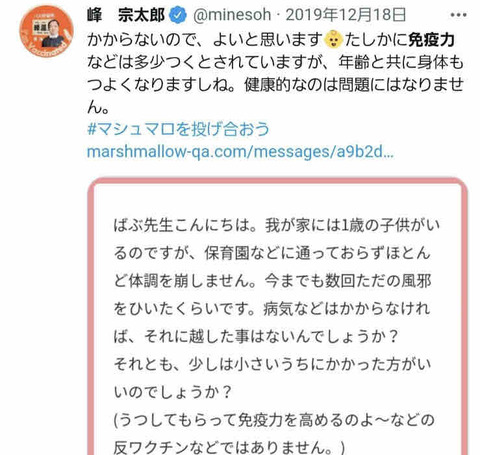The width and height of the screenshot is (480, 455).
Task: Click the card line beginning ばぶ先生こんにちは
Action: tap(277, 225)
